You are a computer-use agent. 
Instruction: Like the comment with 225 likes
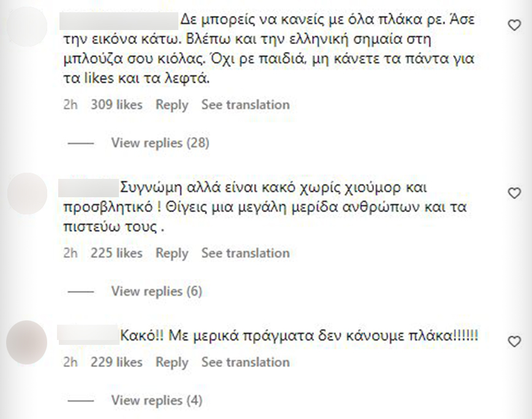(515, 194)
